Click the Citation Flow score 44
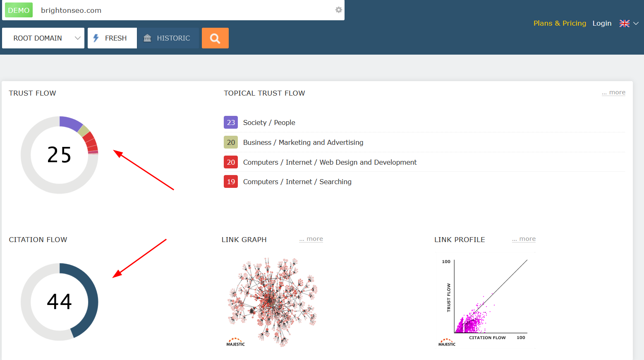Viewport: 644px width, 360px height. point(60,302)
